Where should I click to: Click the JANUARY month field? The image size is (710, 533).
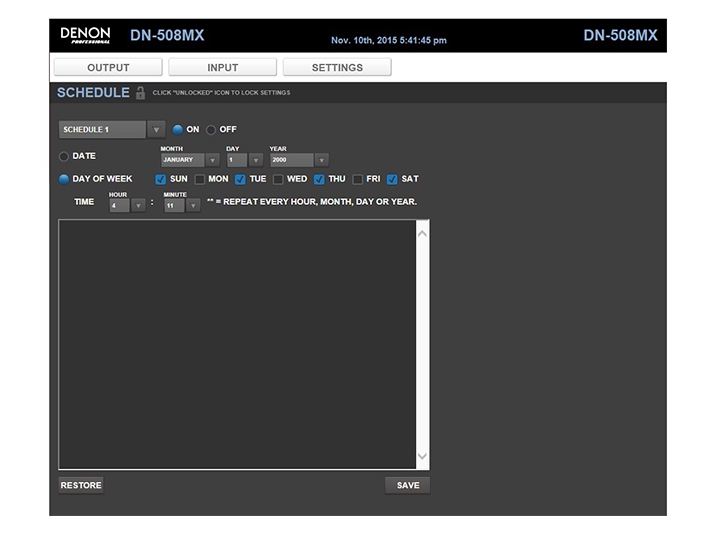pyautogui.click(x=183, y=160)
